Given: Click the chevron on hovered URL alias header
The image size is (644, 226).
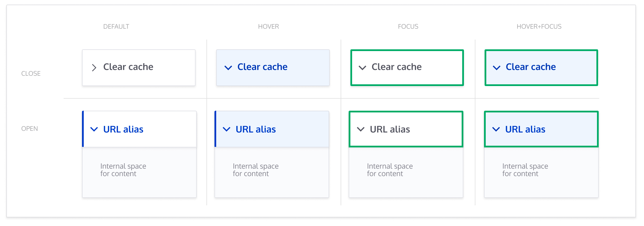Looking at the screenshot, I should coord(227,129).
